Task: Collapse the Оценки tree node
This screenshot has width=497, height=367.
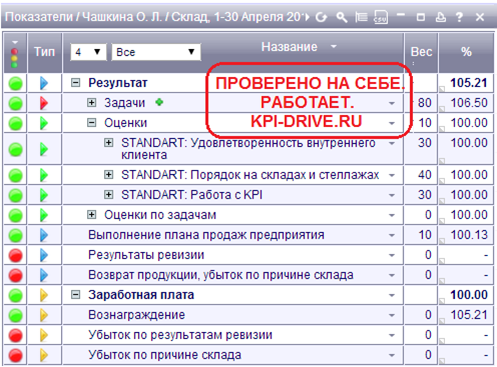Action: [x=92, y=123]
